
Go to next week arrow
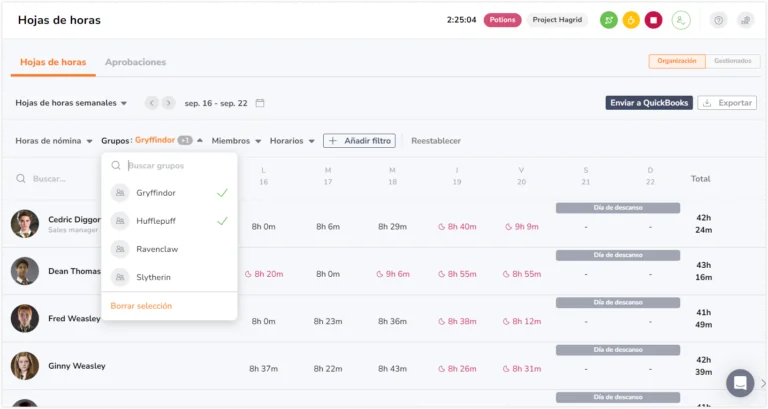[x=168, y=103]
